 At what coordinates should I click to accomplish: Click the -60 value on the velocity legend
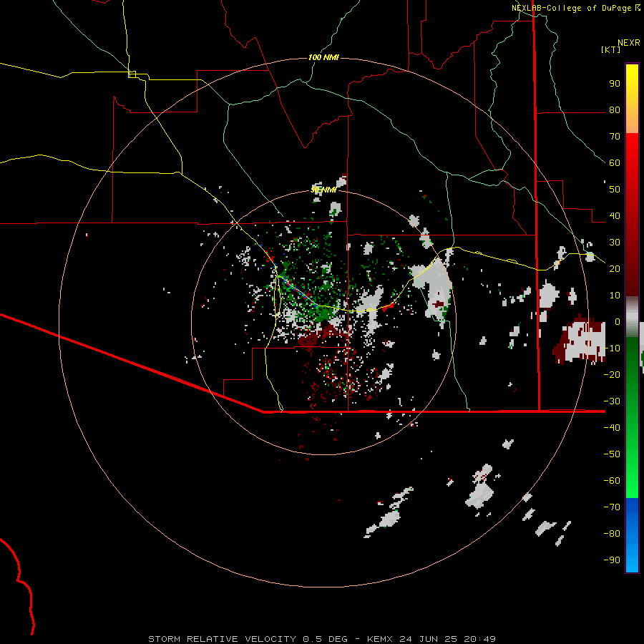[x=612, y=481]
